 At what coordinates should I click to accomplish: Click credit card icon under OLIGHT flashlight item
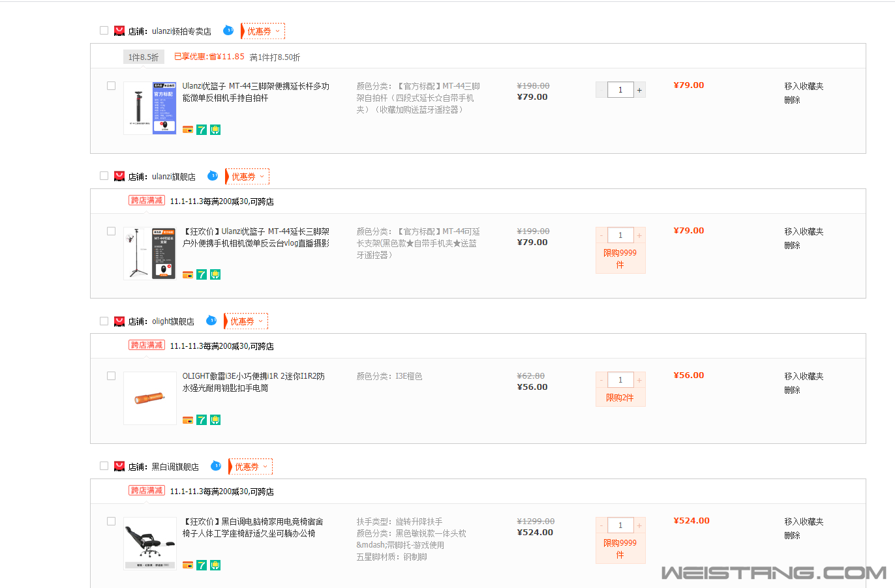188,420
